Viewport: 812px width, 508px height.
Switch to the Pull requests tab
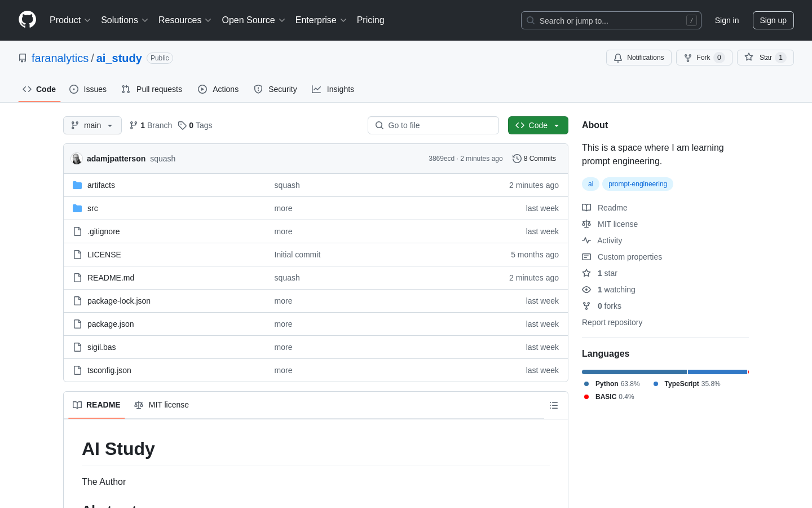pos(152,89)
